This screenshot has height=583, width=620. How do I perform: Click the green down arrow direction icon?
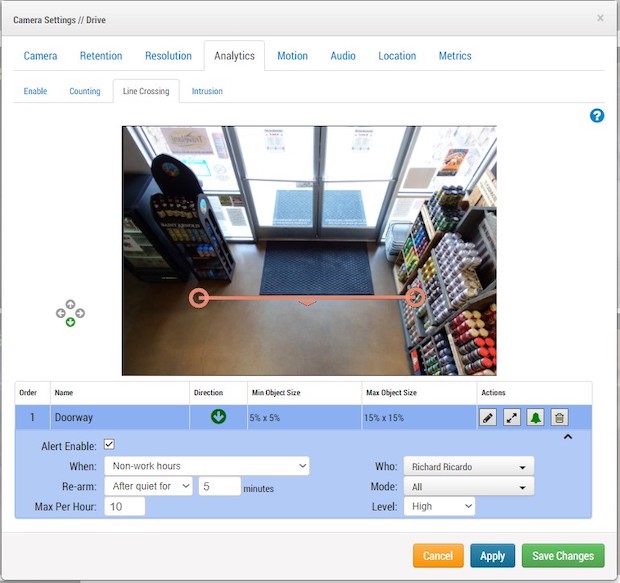(x=218, y=417)
